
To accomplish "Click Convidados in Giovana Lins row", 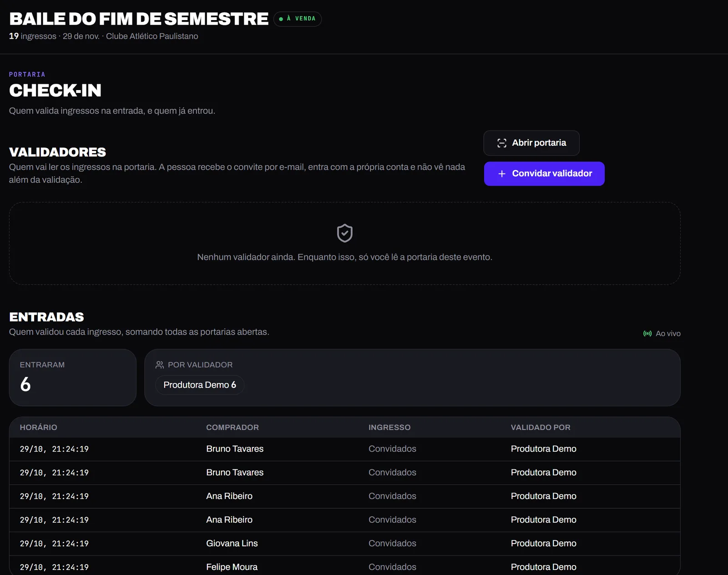I will click(x=392, y=543).
